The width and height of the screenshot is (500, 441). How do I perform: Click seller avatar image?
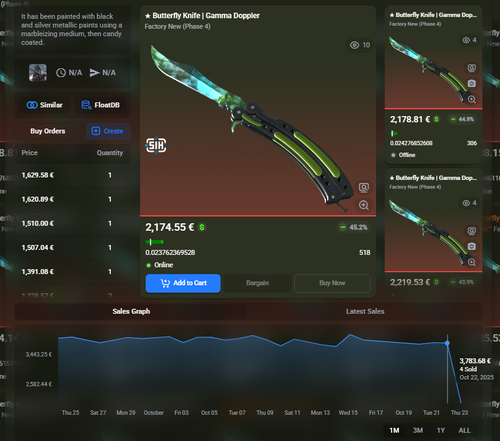38,73
